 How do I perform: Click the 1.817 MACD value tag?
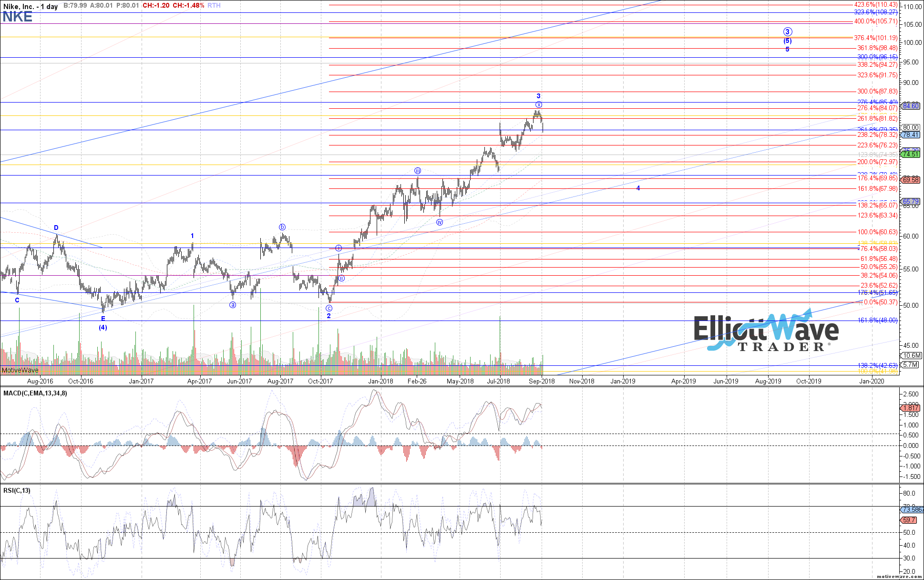911,408
